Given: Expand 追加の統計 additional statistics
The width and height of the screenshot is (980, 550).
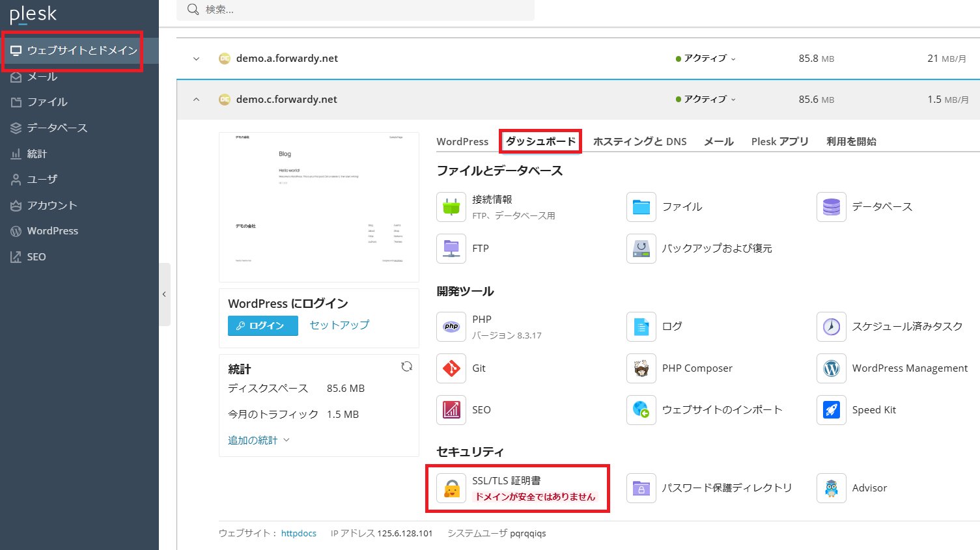Looking at the screenshot, I should pos(259,441).
